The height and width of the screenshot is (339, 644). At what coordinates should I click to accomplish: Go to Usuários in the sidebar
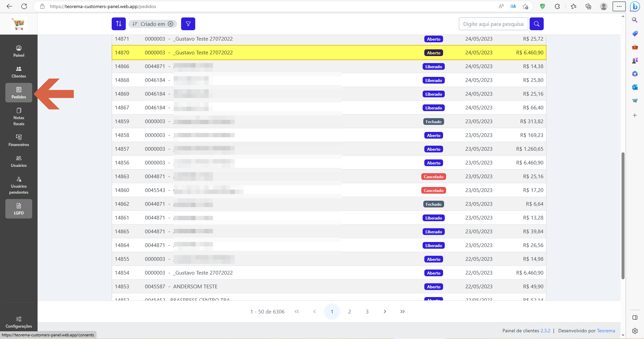19,161
